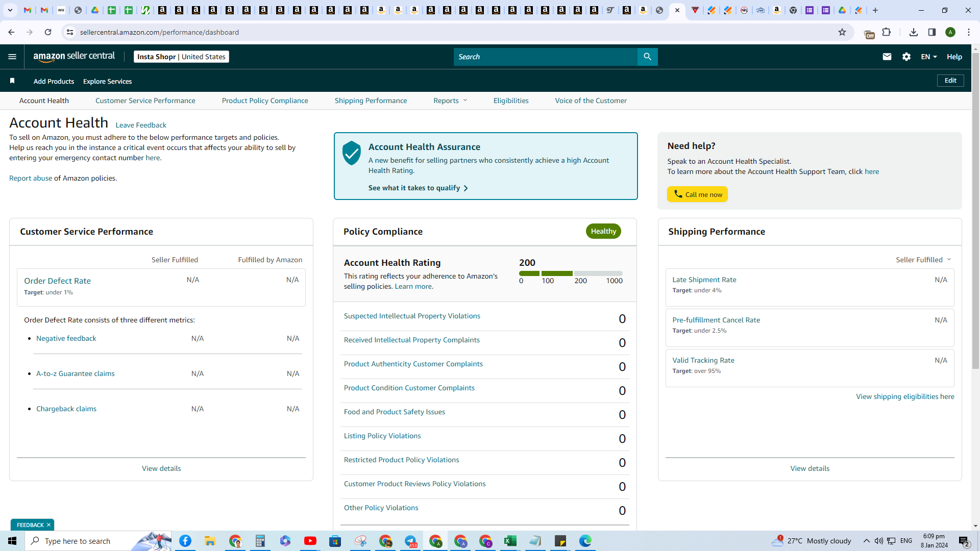Go to the Shipping Performance tab
Viewport: 980px width, 551px height.
click(x=371, y=101)
